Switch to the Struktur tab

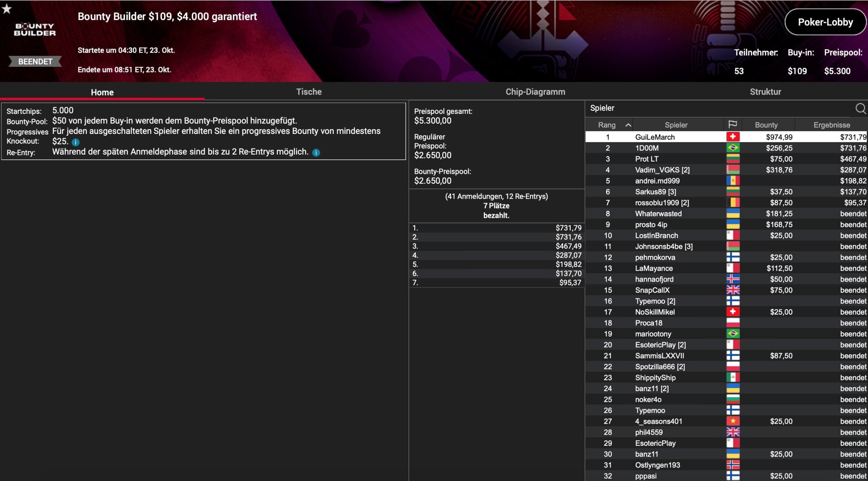765,92
